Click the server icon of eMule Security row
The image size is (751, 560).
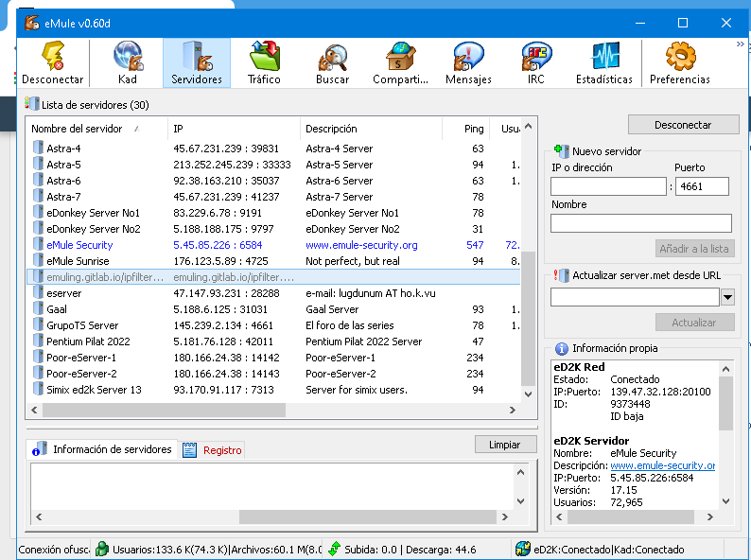tap(38, 244)
